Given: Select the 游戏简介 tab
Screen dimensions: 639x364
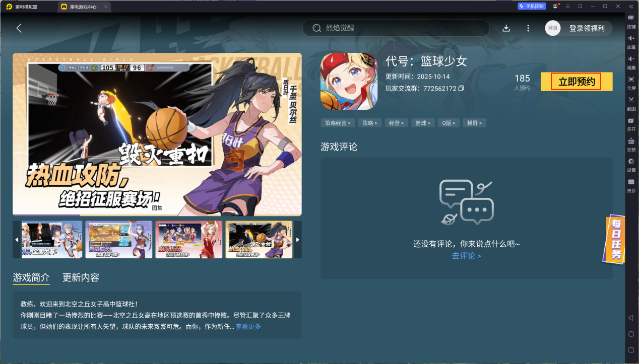Looking at the screenshot, I should 31,277.
